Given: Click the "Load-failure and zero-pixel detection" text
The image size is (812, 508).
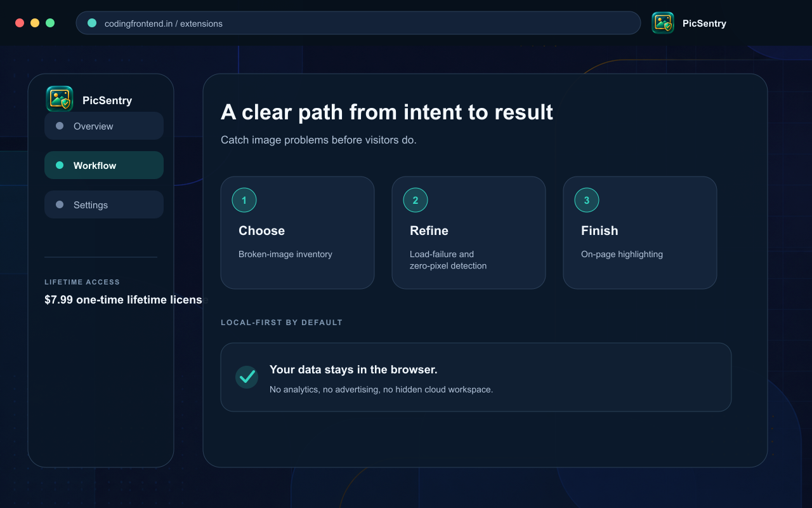Looking at the screenshot, I should pyautogui.click(x=448, y=260).
